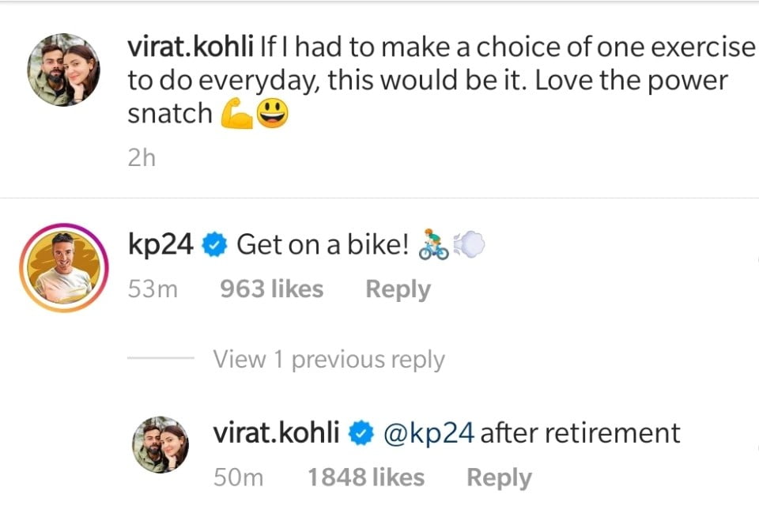Click the 53m timestamp on kp24's comment
The image size is (759, 532).
(153, 289)
